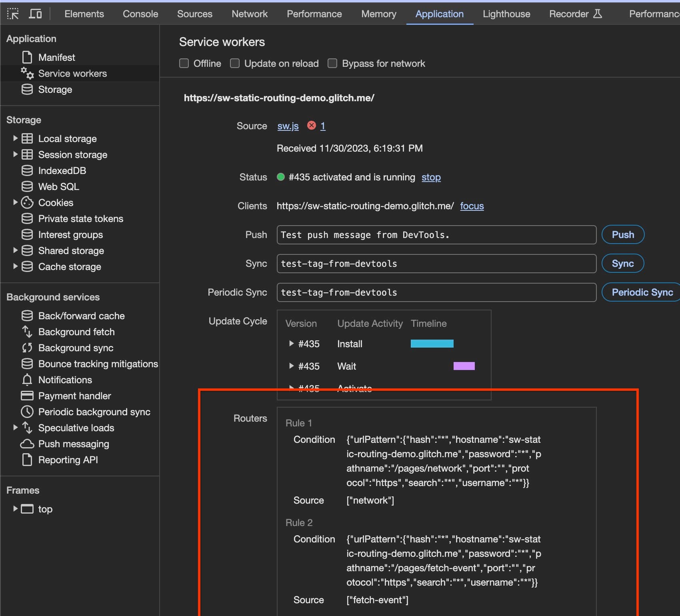This screenshot has width=680, height=616.
Task: Open Service workers in the Application sidebar
Action: (x=72, y=73)
